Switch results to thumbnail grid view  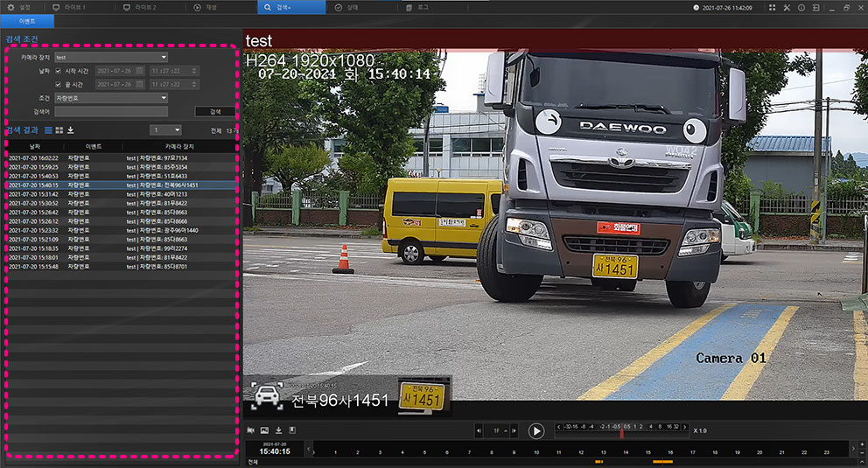coord(59,130)
